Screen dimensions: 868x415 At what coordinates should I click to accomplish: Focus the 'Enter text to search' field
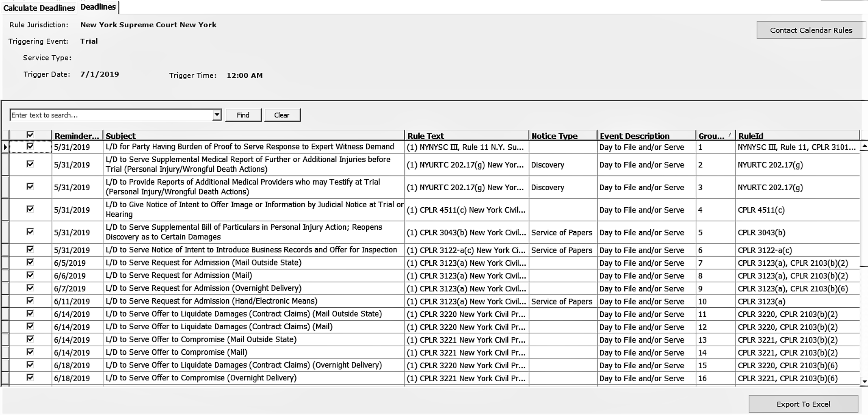pos(111,115)
